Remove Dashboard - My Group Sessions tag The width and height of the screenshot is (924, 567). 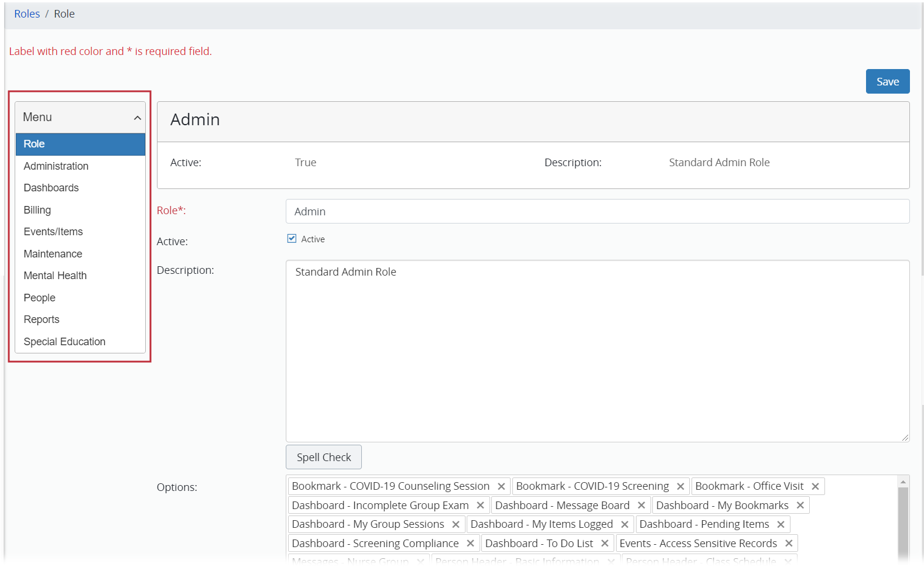pos(456,525)
